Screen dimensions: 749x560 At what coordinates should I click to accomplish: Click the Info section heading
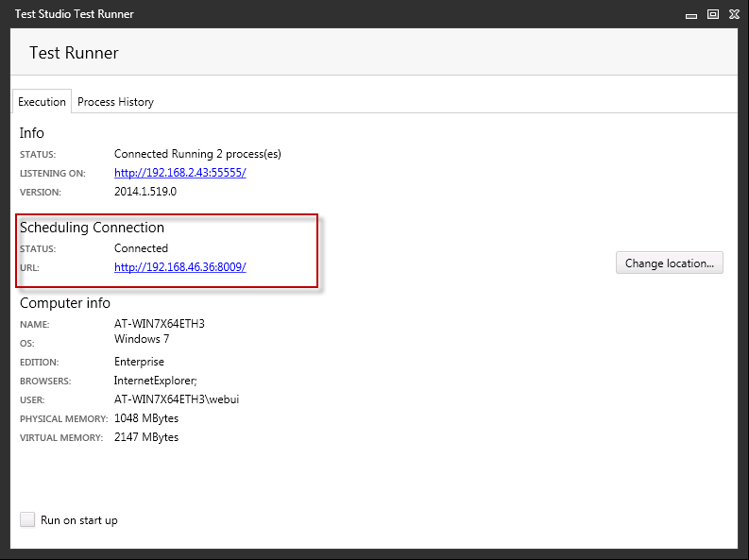[x=31, y=133]
